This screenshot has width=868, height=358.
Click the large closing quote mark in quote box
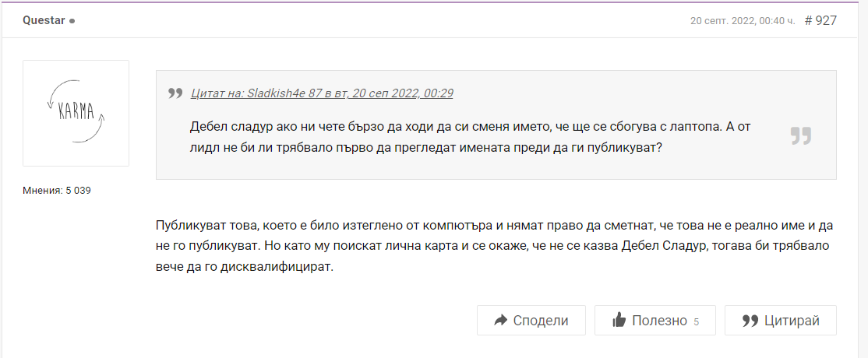pos(800,136)
